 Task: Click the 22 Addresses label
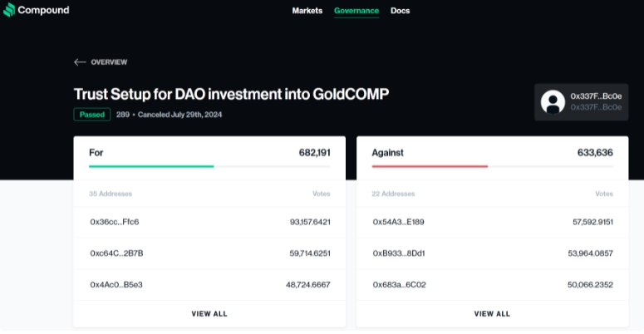(393, 194)
